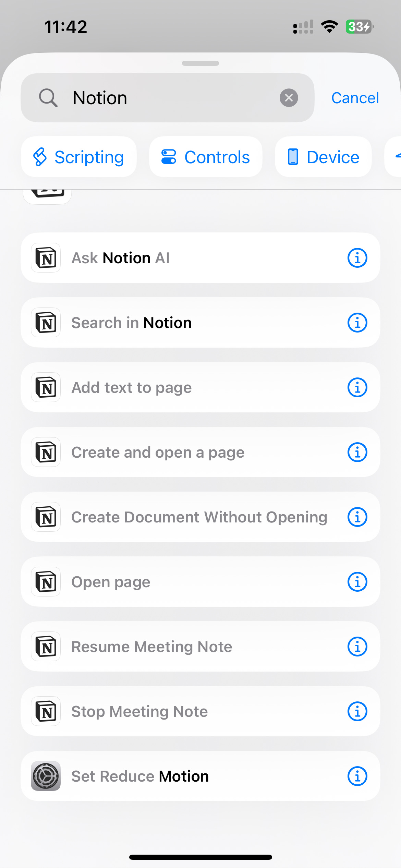The height and width of the screenshot is (868, 401).
Task: Click the Notion icon beside Stop Meeting Note
Action: (x=46, y=711)
